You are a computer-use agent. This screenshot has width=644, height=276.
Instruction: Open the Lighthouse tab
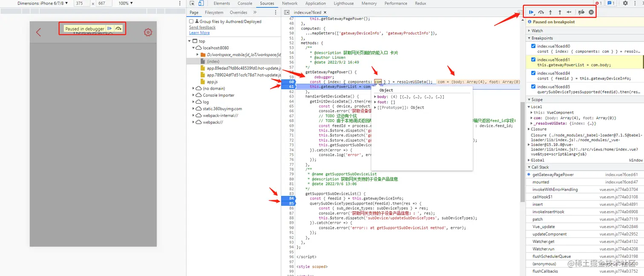(344, 3)
